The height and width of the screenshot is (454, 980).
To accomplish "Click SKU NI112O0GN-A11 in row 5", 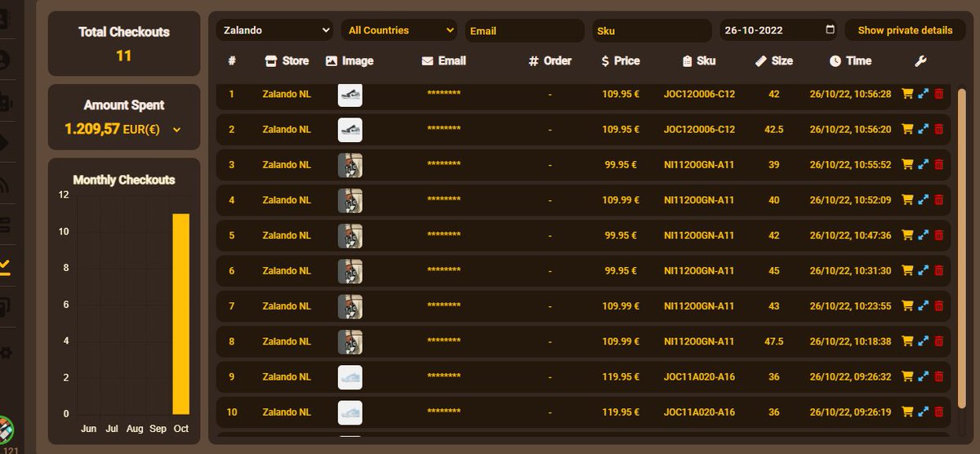I will pos(699,235).
